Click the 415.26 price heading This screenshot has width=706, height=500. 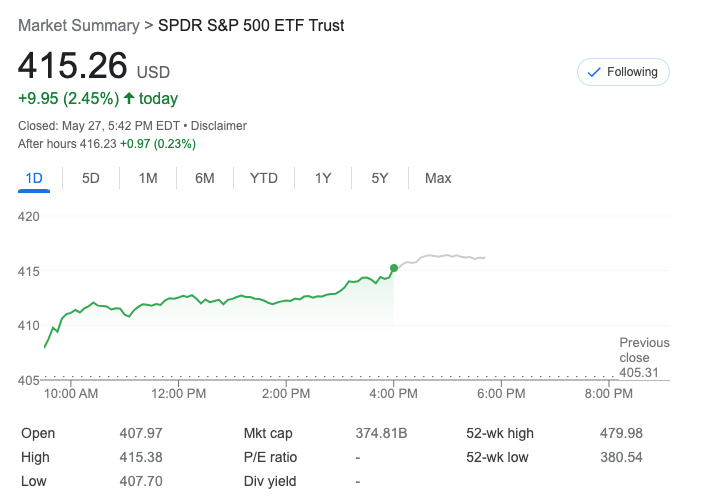tap(73, 66)
